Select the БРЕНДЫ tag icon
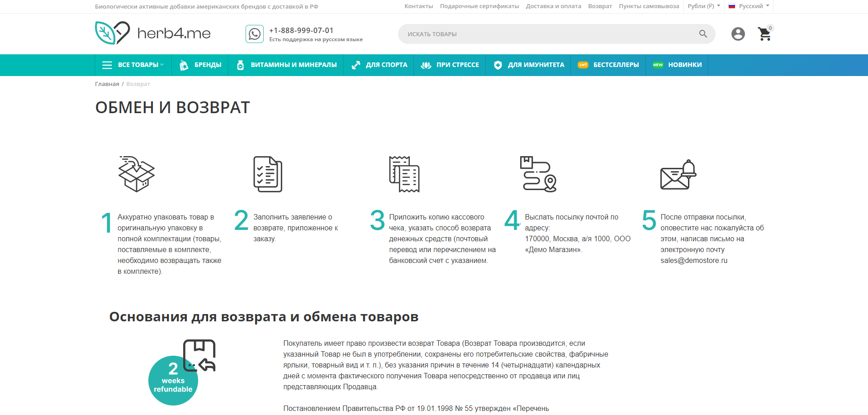This screenshot has width=868, height=415. 183,65
